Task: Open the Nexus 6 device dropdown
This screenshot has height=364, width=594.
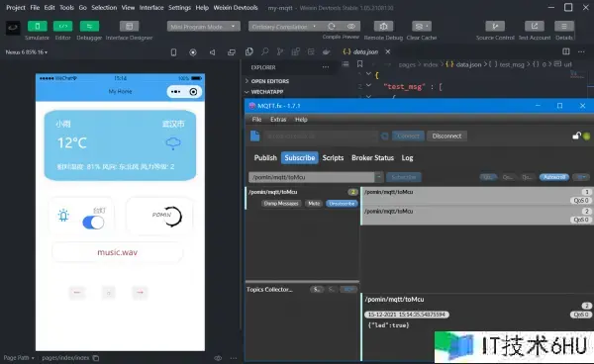Action: click(26, 52)
